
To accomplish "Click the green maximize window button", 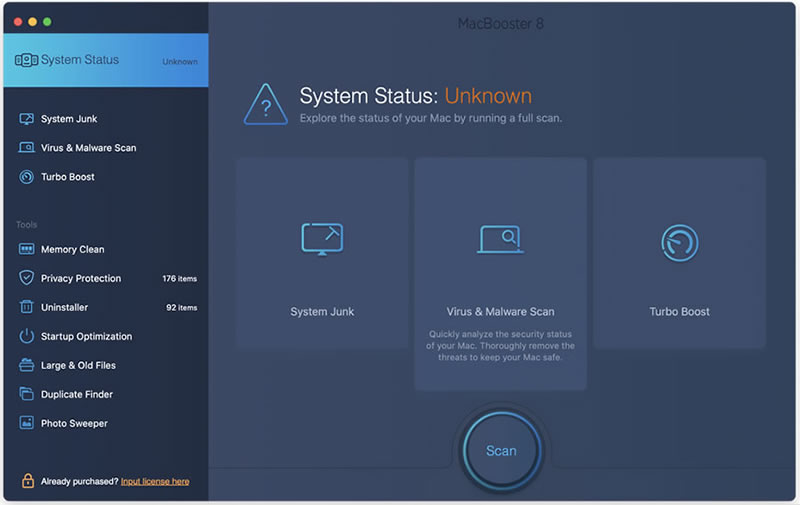I will click(x=47, y=21).
